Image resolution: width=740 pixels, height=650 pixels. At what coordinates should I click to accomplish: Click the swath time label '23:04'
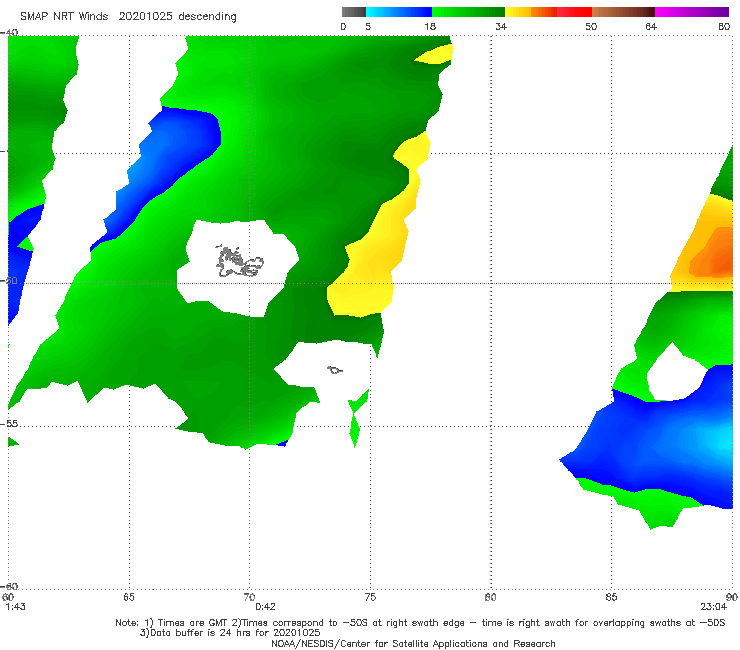(x=713, y=607)
